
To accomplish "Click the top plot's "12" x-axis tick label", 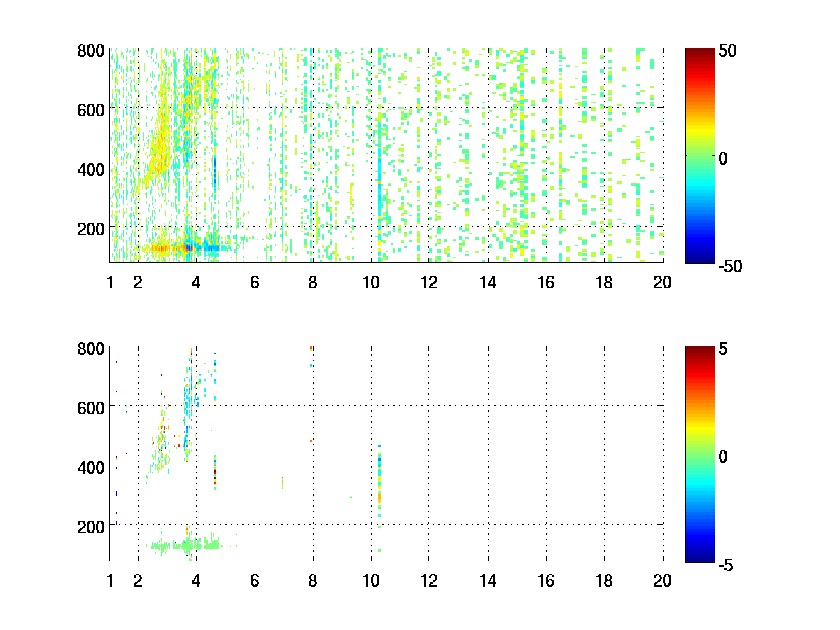I will click(x=429, y=283).
